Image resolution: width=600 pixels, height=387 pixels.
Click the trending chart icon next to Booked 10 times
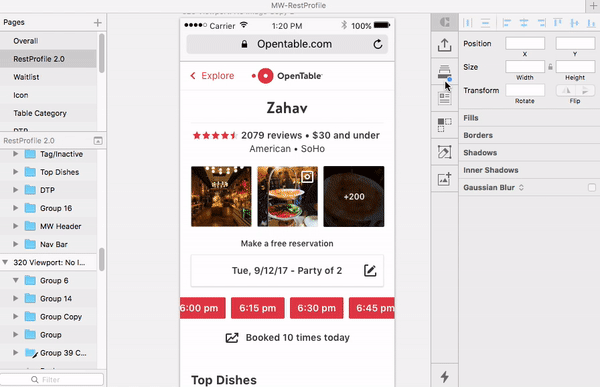[x=232, y=338]
